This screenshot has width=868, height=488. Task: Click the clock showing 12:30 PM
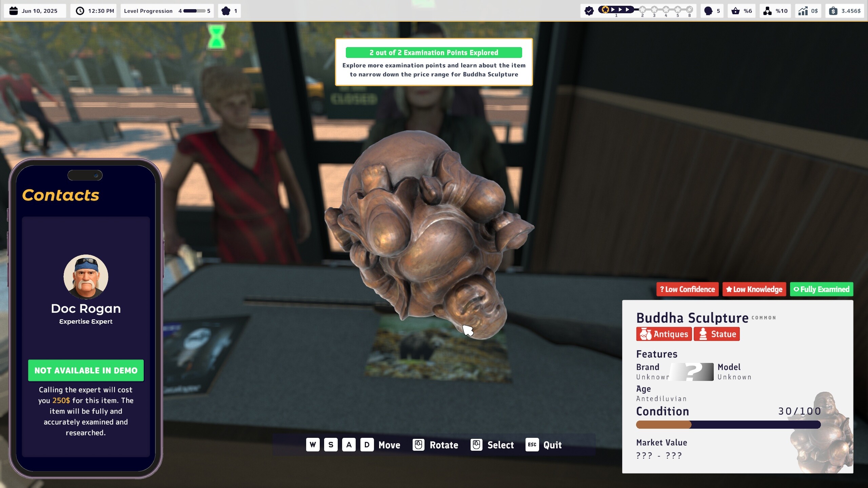tap(80, 11)
